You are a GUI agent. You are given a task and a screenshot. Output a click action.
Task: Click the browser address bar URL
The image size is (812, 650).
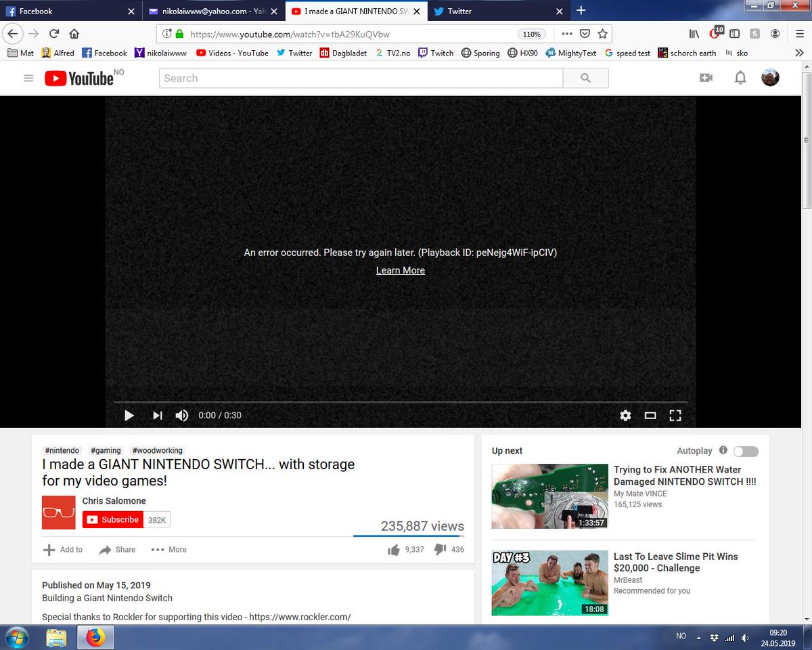point(290,34)
